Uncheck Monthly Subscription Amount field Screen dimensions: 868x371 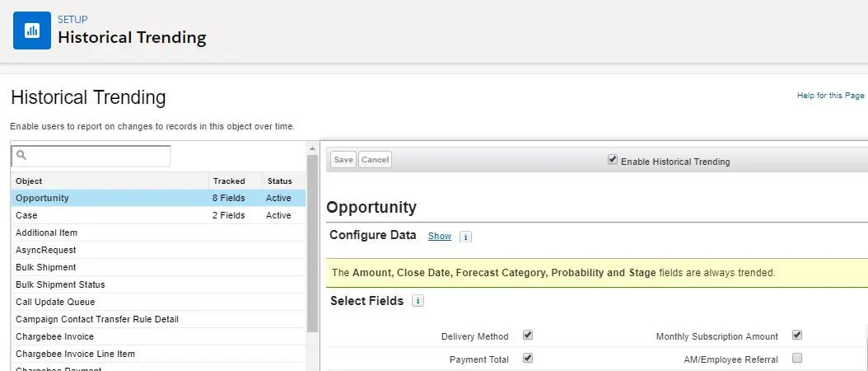coord(797,335)
